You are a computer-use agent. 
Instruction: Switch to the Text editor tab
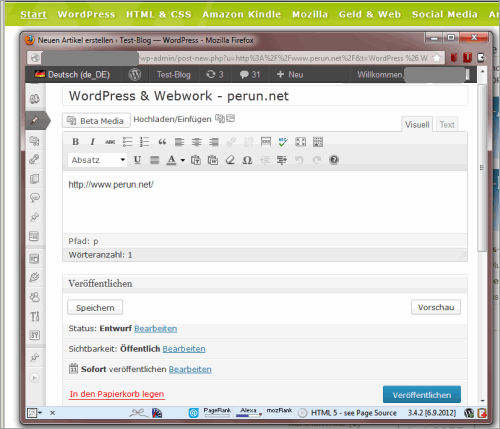pyautogui.click(x=447, y=124)
